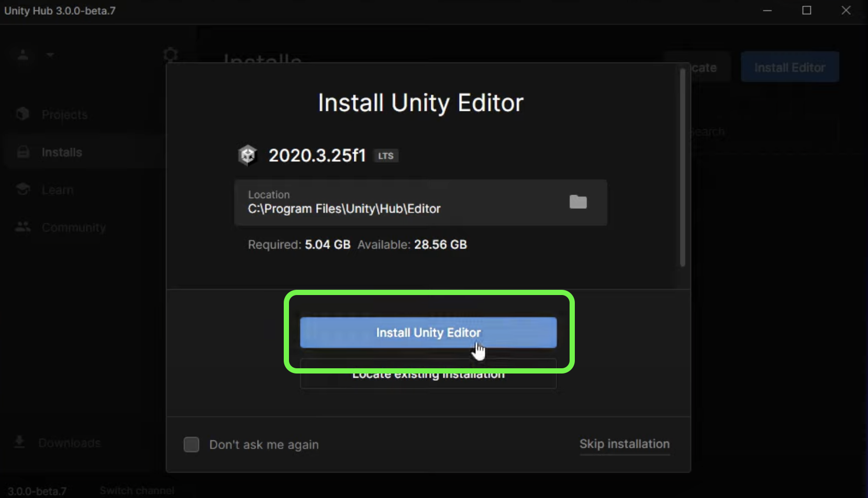
Task: Open the location folder browse icon
Action: [578, 202]
